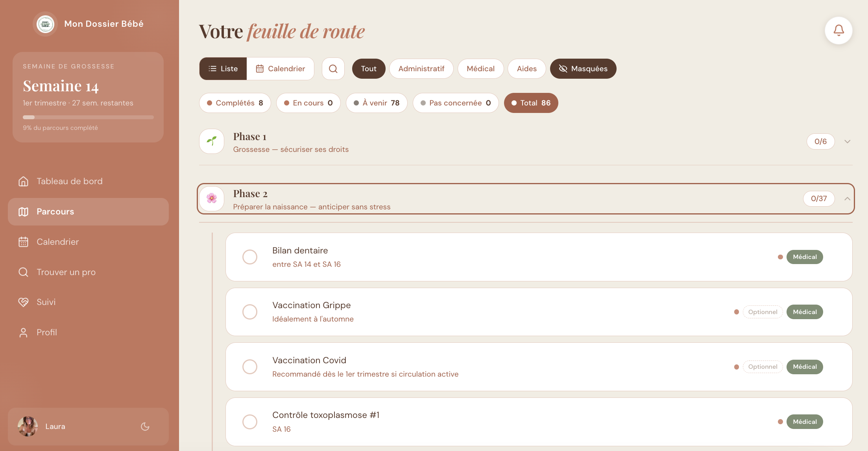This screenshot has width=868, height=451.
Task: Open Suivi page
Action: coord(88,302)
